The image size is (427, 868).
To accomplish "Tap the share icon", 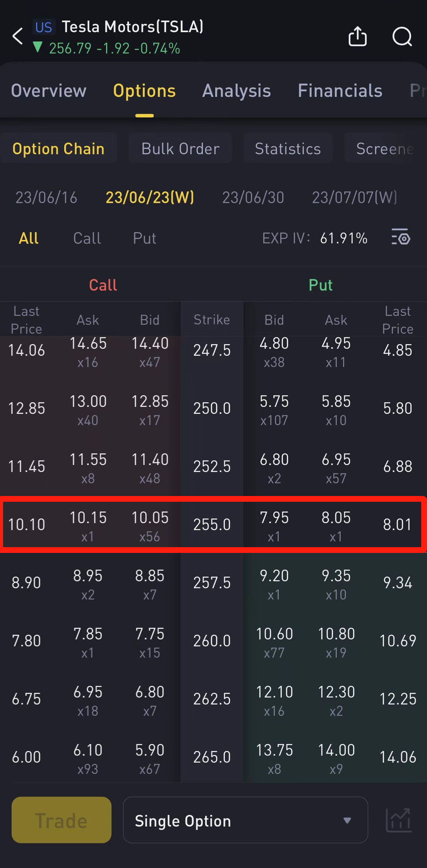I will click(x=357, y=37).
